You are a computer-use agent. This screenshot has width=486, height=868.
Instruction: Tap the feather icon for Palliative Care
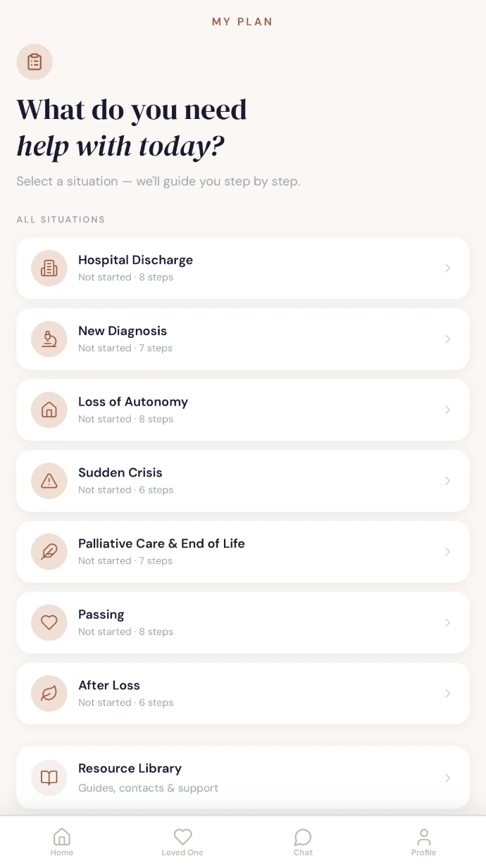[x=49, y=552]
